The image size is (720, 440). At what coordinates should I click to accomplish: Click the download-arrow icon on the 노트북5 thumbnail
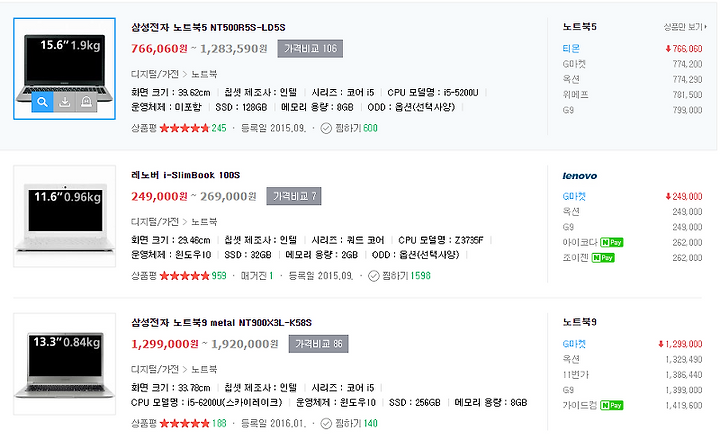click(64, 102)
